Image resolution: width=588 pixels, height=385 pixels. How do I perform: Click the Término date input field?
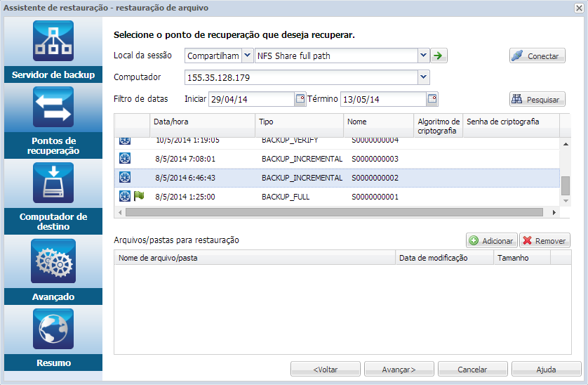[x=383, y=99]
